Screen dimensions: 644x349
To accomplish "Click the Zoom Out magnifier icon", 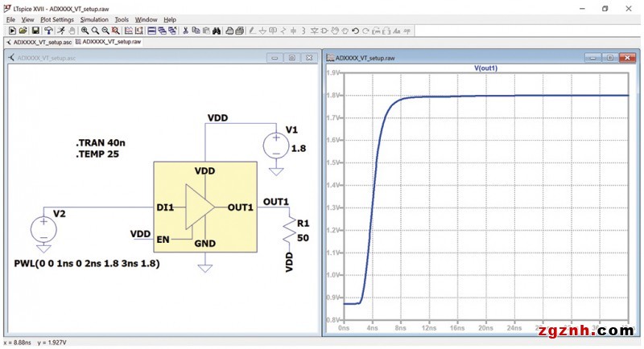I will coord(105,31).
